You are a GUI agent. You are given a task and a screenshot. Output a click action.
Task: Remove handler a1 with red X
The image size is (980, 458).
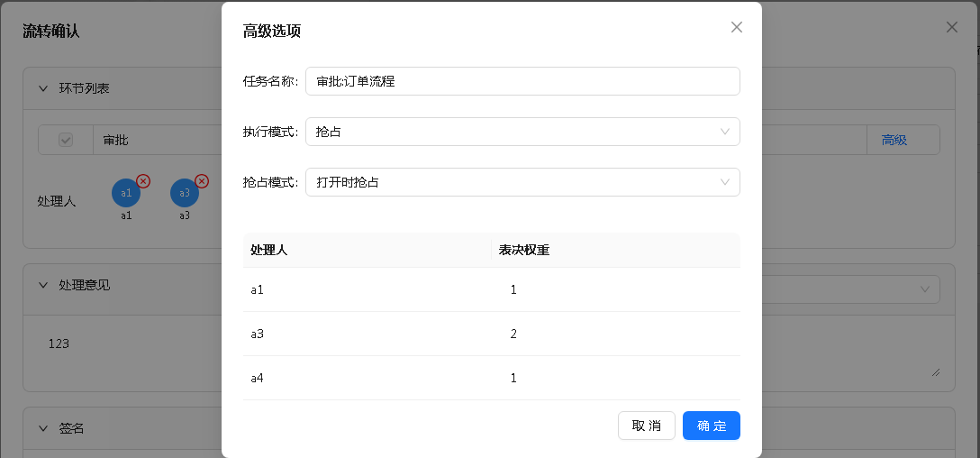coord(143,181)
